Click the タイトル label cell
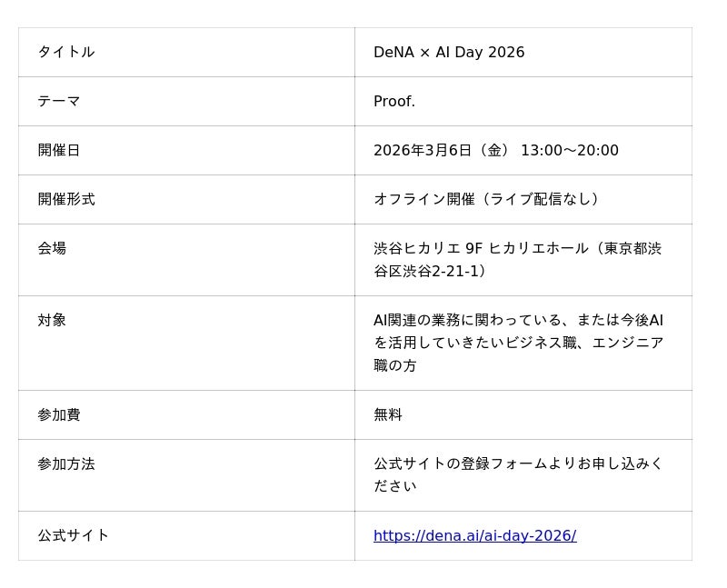 (x=66, y=52)
